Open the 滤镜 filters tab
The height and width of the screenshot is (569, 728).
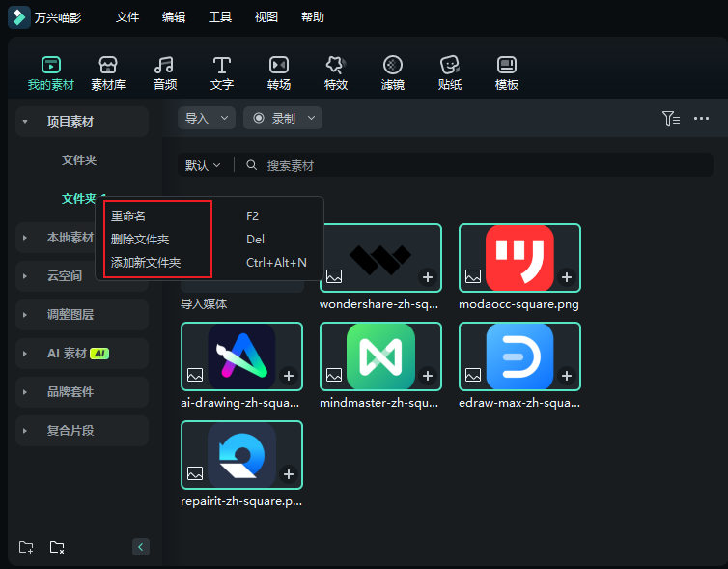click(393, 72)
